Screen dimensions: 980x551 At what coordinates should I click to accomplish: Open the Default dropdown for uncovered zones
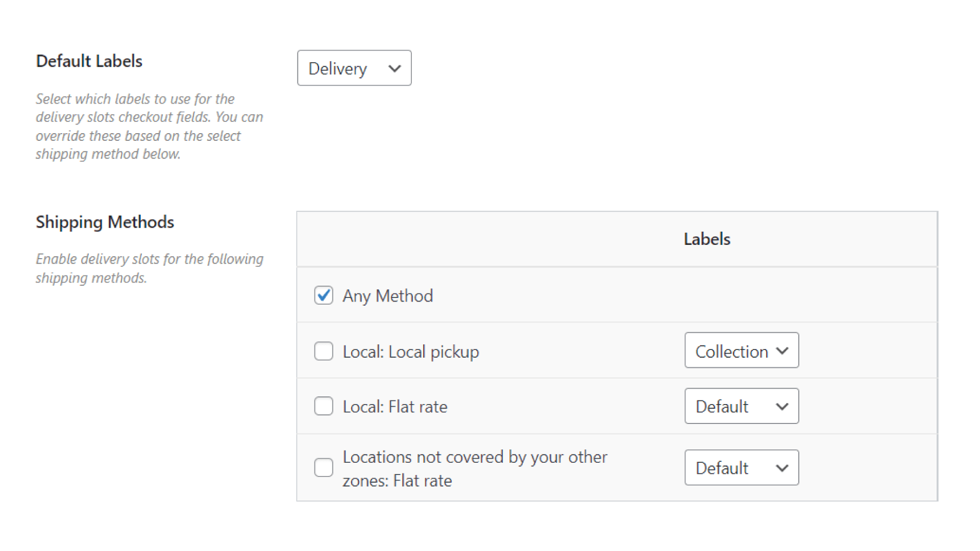(x=741, y=468)
